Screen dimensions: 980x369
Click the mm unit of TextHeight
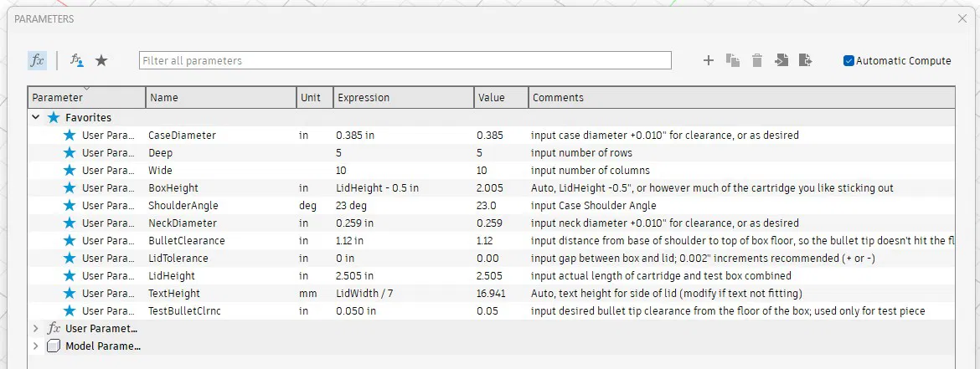pos(309,293)
